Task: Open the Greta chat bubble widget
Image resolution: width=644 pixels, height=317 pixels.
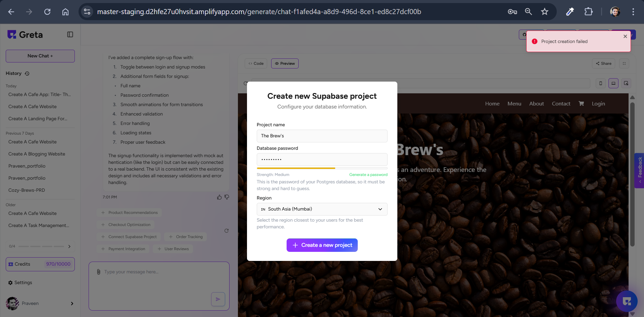Action: coord(627,301)
